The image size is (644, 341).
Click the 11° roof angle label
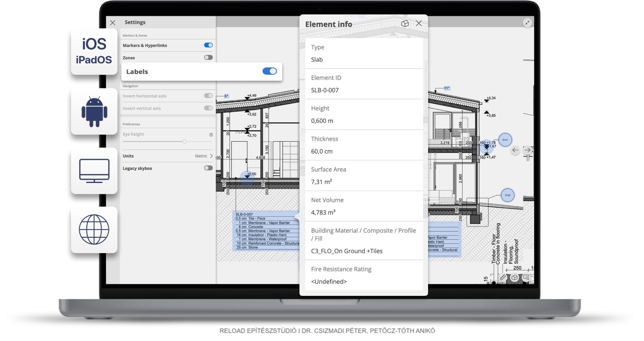click(x=446, y=88)
